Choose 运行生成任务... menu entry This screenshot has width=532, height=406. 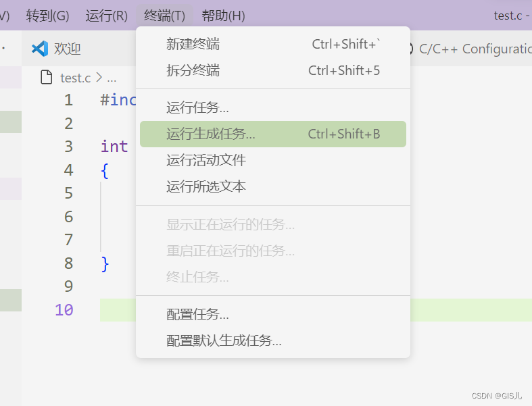(273, 134)
